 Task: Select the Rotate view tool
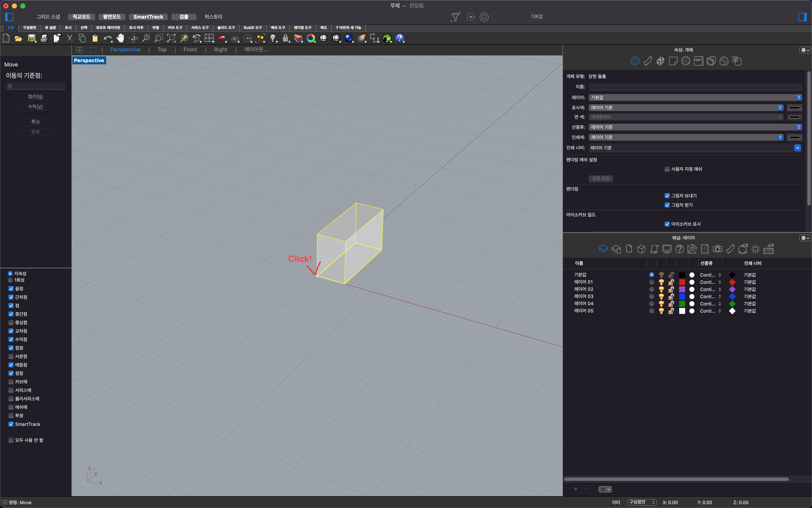click(133, 38)
